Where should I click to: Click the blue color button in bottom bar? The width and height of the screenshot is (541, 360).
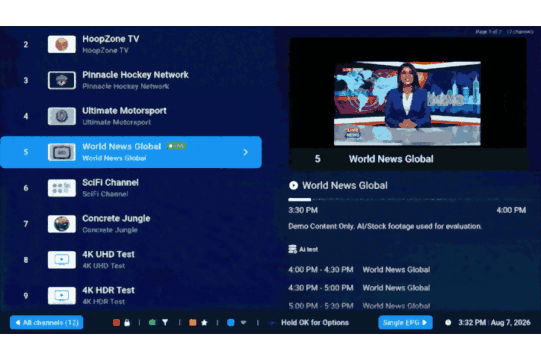[x=231, y=322]
